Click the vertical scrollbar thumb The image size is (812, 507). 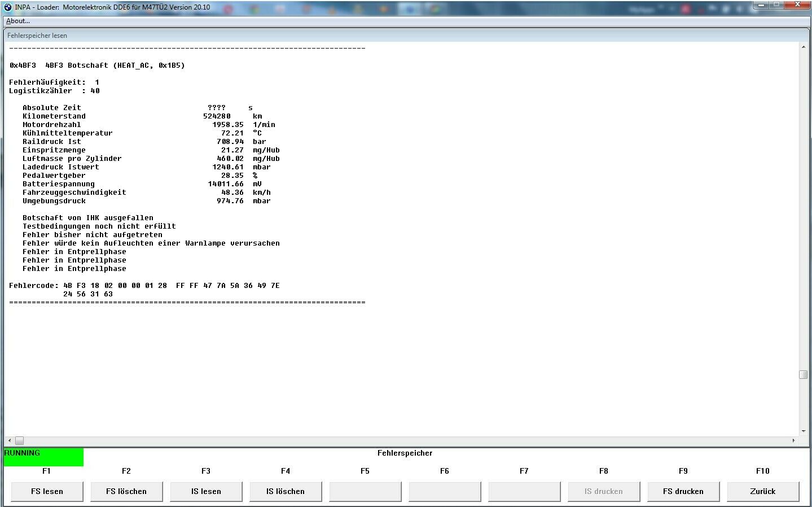(803, 375)
